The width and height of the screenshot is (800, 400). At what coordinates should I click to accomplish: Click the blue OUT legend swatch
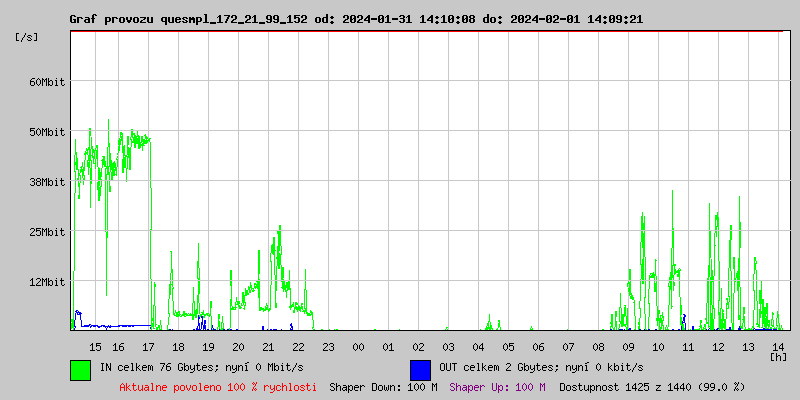(x=420, y=369)
